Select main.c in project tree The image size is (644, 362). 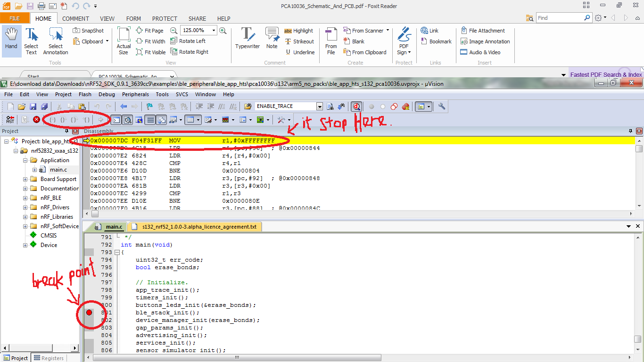point(58,170)
